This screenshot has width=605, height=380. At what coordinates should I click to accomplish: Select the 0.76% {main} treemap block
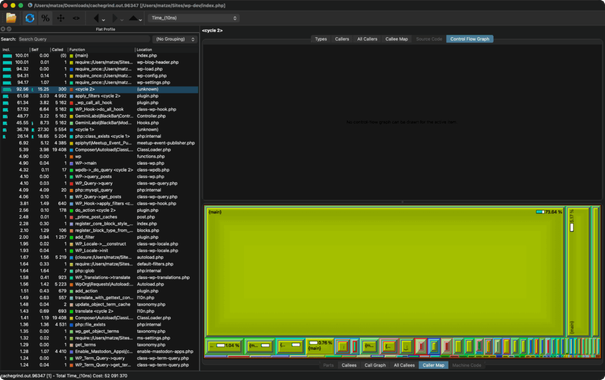point(320,346)
